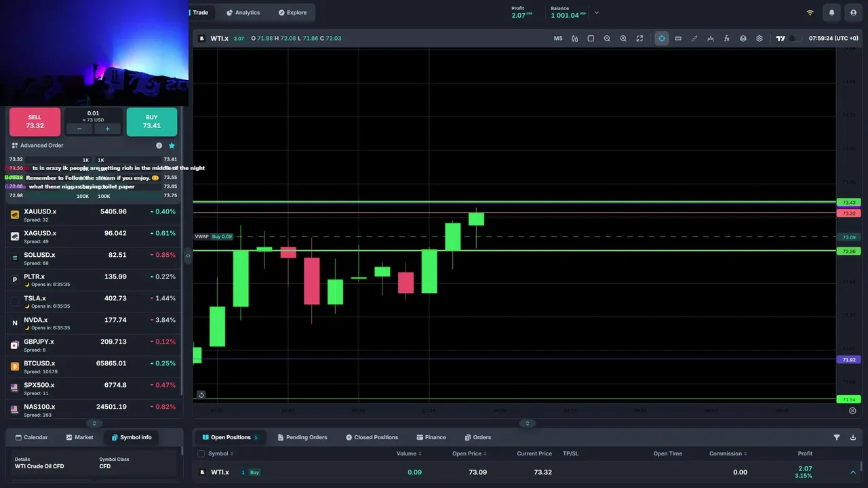Click the fit-to-screen chart icon

(x=639, y=39)
